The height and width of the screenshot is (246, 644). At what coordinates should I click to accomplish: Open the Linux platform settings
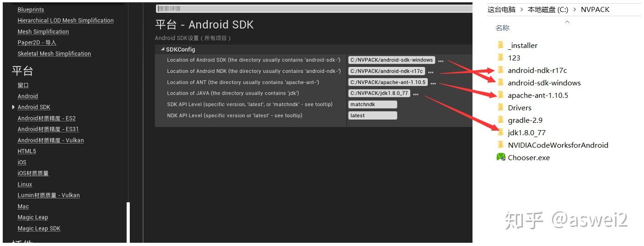coord(25,184)
